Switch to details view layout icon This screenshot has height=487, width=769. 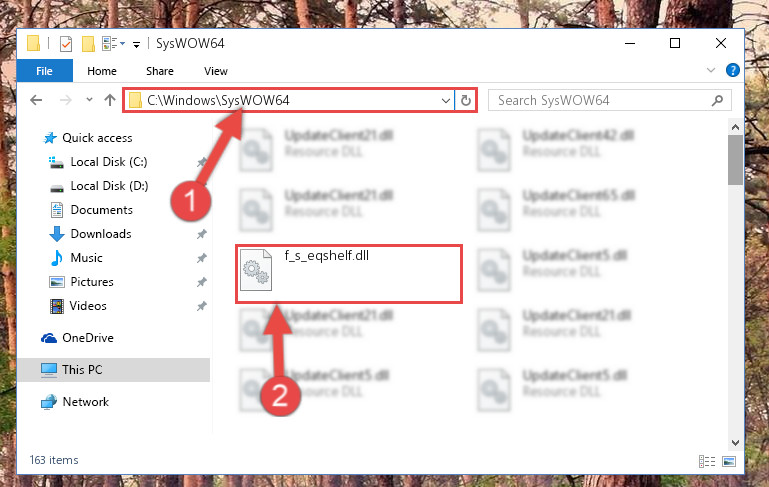coord(707,461)
